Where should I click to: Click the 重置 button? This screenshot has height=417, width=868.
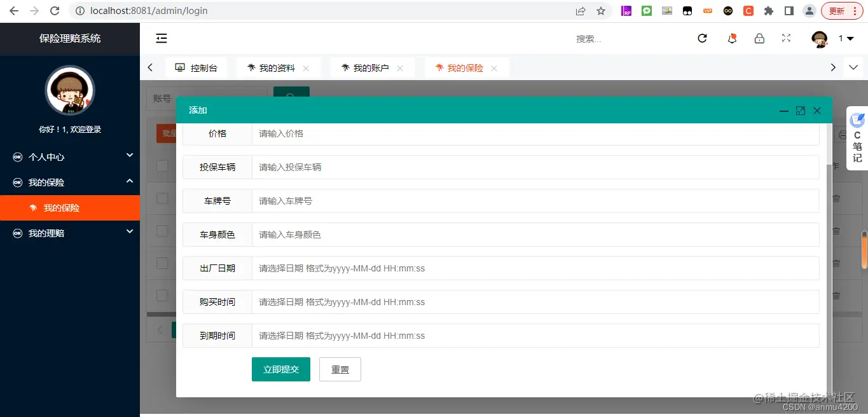coord(340,369)
